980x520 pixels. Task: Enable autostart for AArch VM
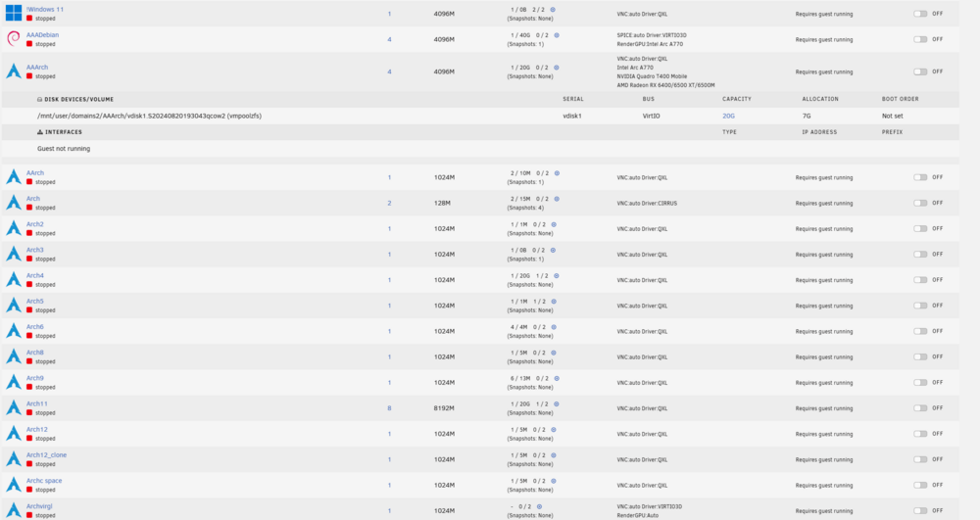(920, 177)
